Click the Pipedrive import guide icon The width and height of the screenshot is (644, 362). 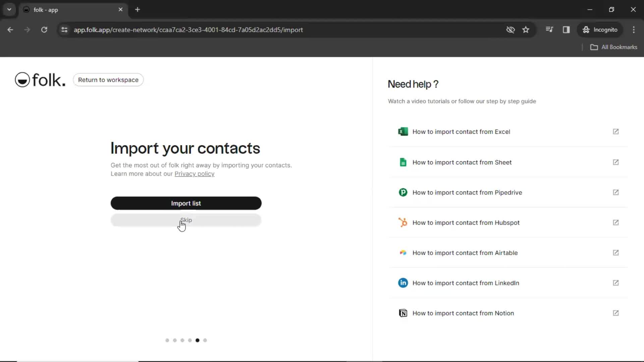404,192
